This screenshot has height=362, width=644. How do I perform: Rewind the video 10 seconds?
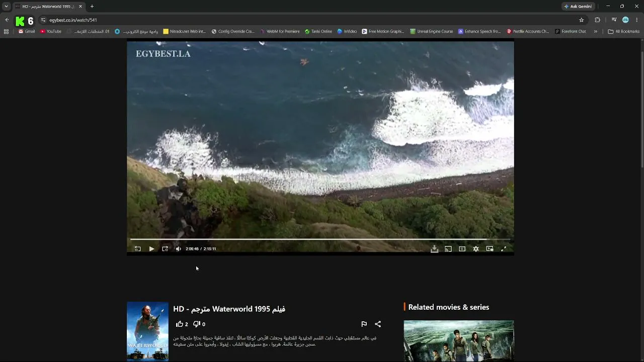pyautogui.click(x=137, y=249)
